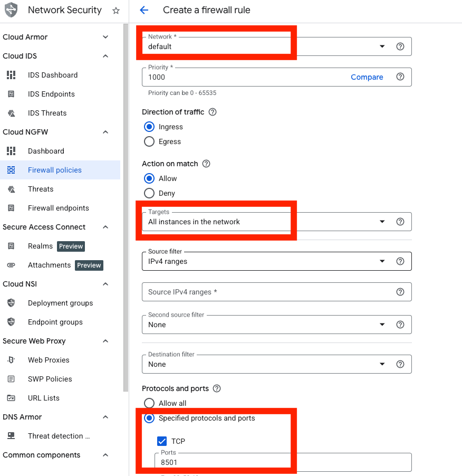This screenshot has height=476, width=462.
Task: Open IDS Dashboard in the sidebar
Action: (x=60, y=75)
